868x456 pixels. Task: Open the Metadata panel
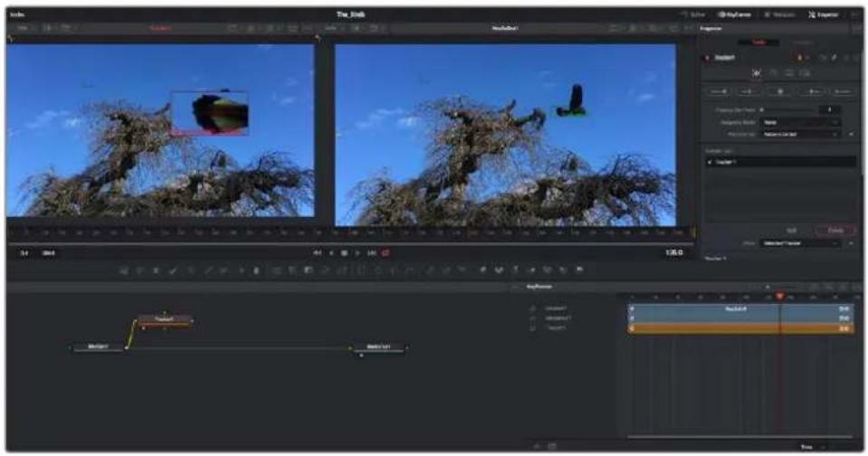tap(779, 15)
